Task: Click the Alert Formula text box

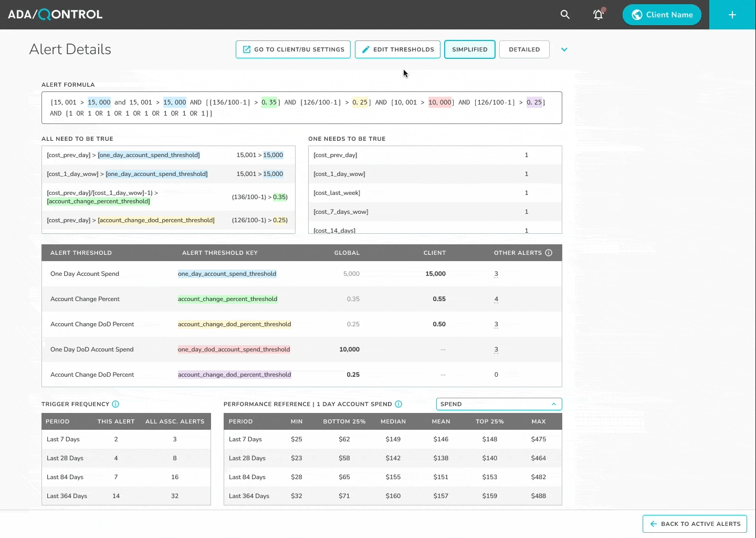Action: click(302, 108)
